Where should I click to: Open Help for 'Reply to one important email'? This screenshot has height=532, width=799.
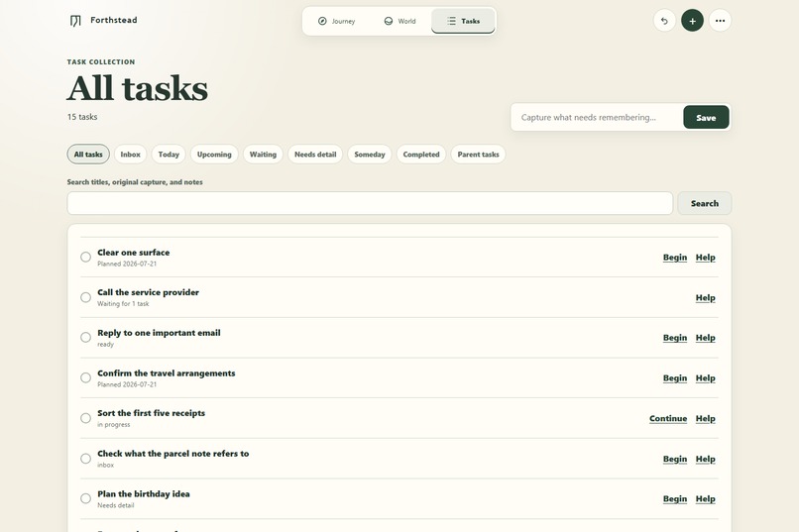[x=705, y=338]
